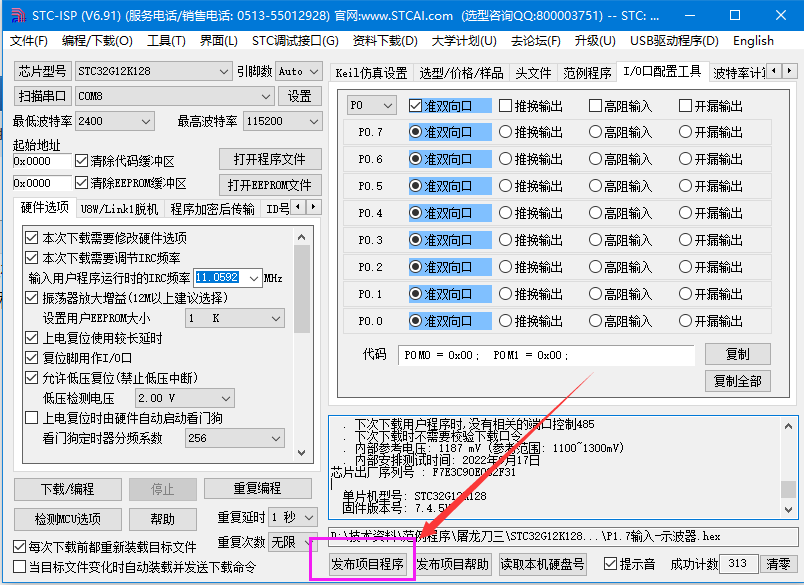
Task: Click up arrow of log output scrollbar
Action: click(x=789, y=426)
